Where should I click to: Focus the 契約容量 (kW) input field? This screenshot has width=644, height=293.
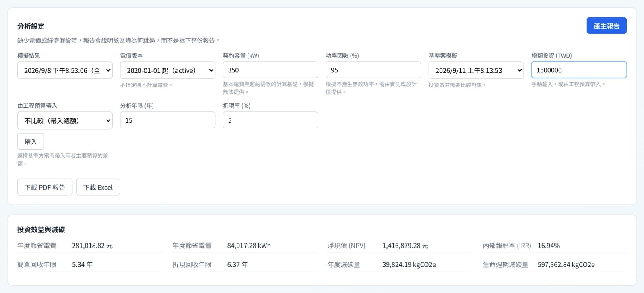(270, 70)
